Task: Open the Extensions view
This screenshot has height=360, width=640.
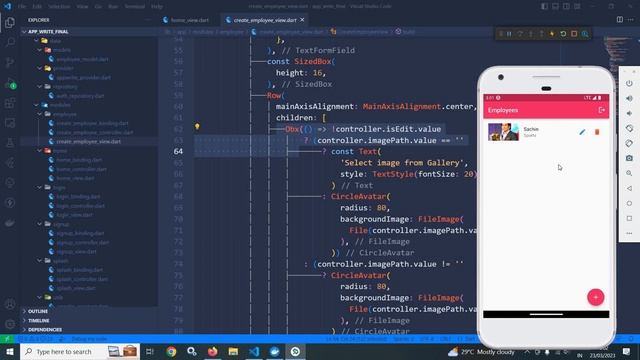Action: point(10,103)
